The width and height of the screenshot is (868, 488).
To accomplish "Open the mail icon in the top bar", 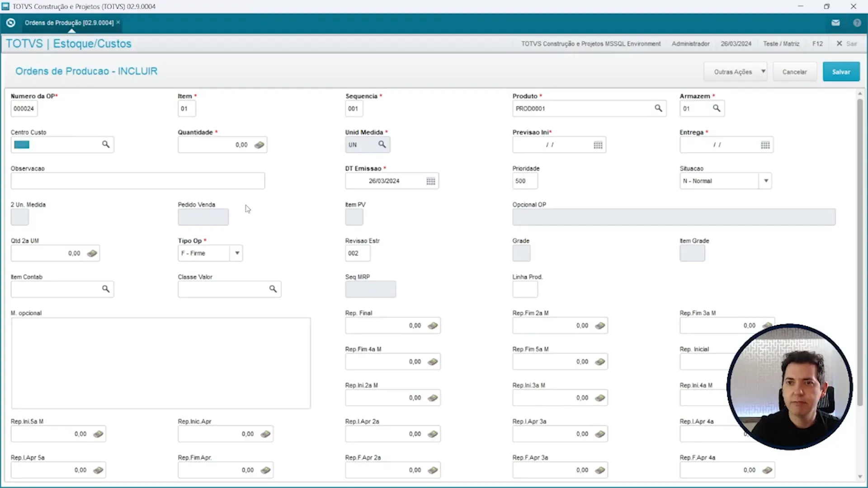I will (x=835, y=22).
